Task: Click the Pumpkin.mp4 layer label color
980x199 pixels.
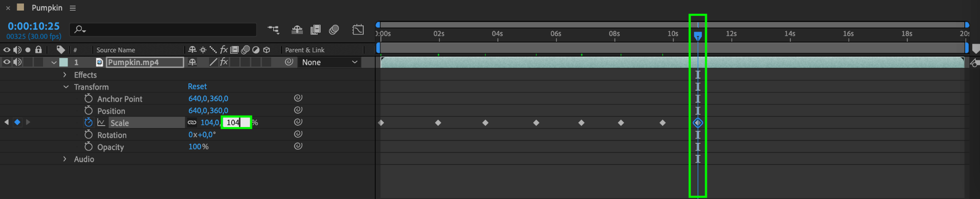Action: tap(64, 62)
